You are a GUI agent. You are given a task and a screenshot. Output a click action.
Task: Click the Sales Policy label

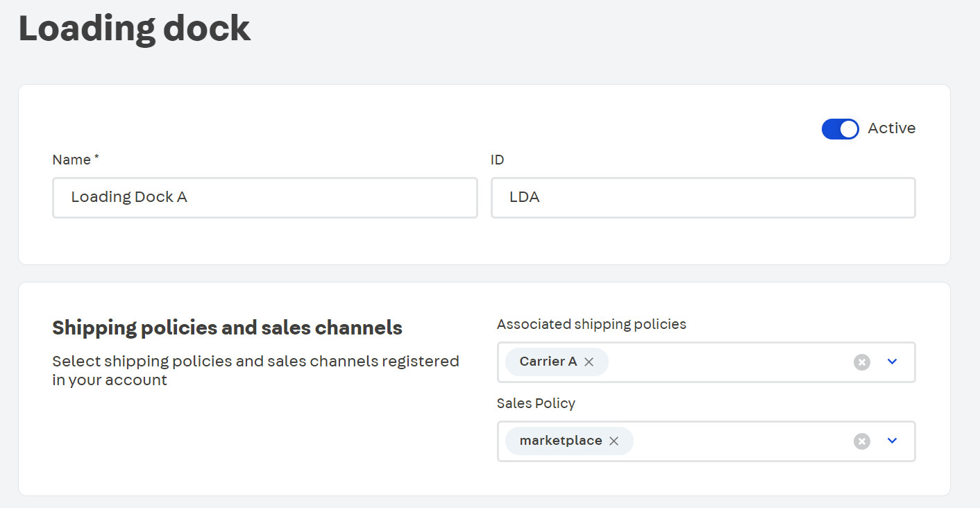[536, 403]
